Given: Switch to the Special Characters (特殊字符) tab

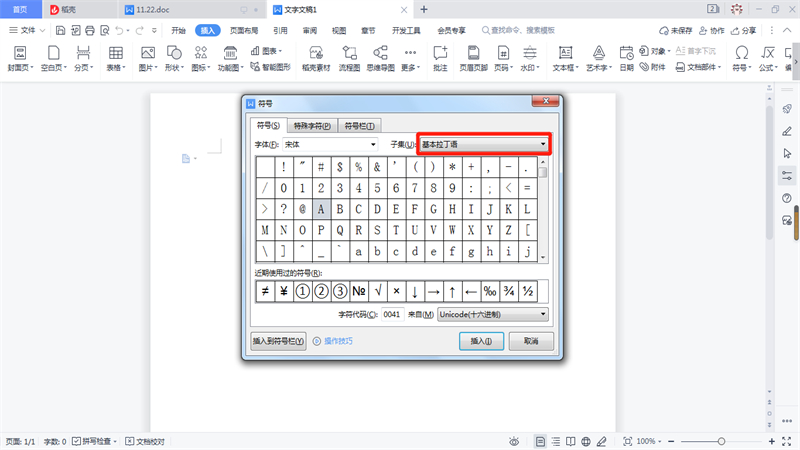Looking at the screenshot, I should click(311, 126).
